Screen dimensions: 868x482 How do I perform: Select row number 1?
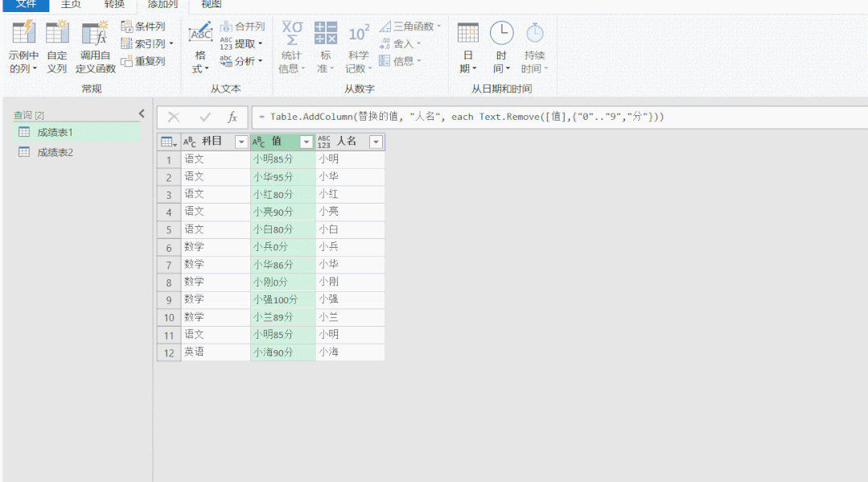(x=169, y=160)
